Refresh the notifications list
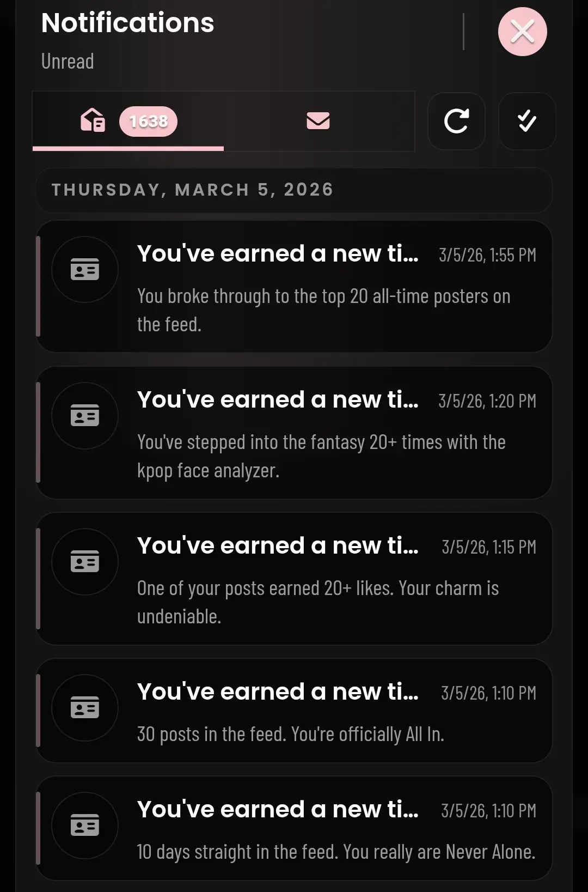Screen dimensions: 588x892 tap(456, 121)
